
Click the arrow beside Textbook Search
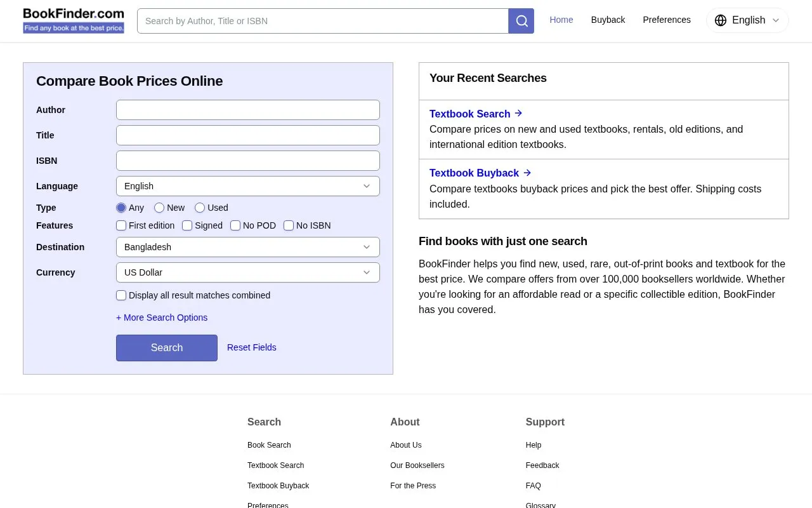click(x=518, y=113)
